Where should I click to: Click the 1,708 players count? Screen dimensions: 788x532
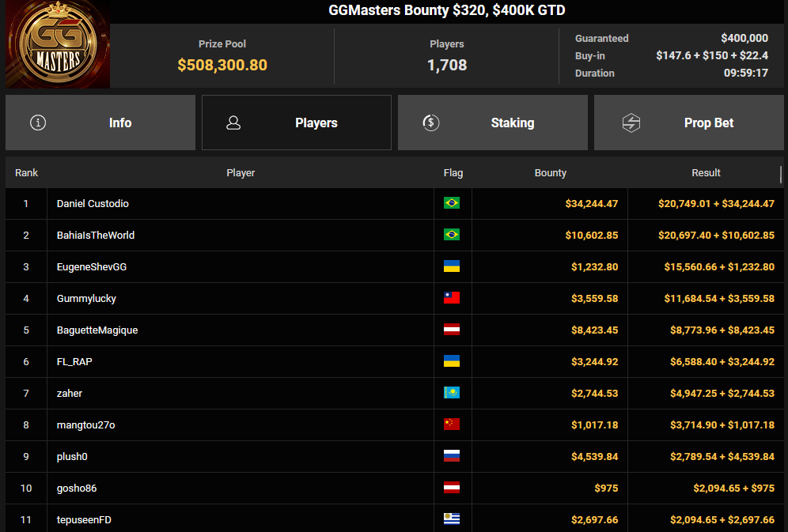coord(447,65)
